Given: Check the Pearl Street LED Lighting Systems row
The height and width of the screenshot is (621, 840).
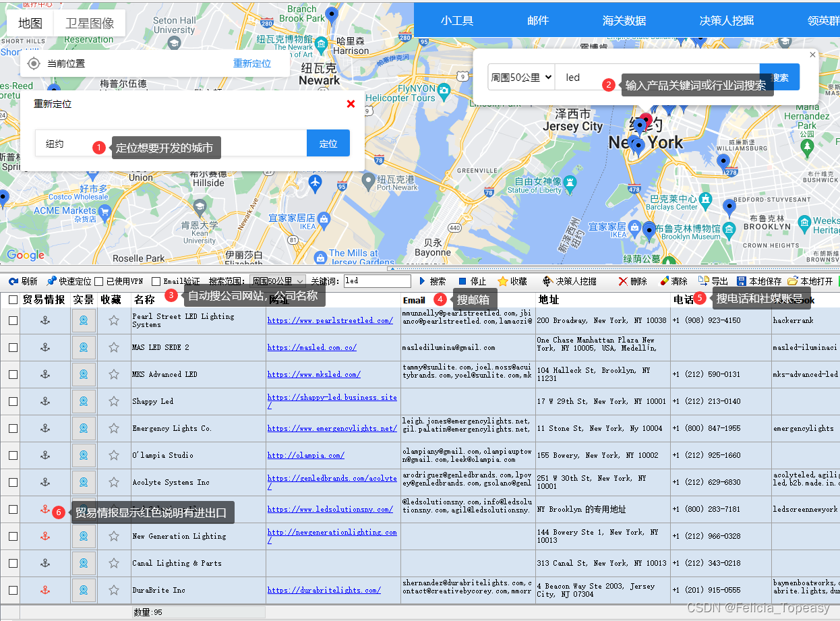Looking at the screenshot, I should pos(13,320).
